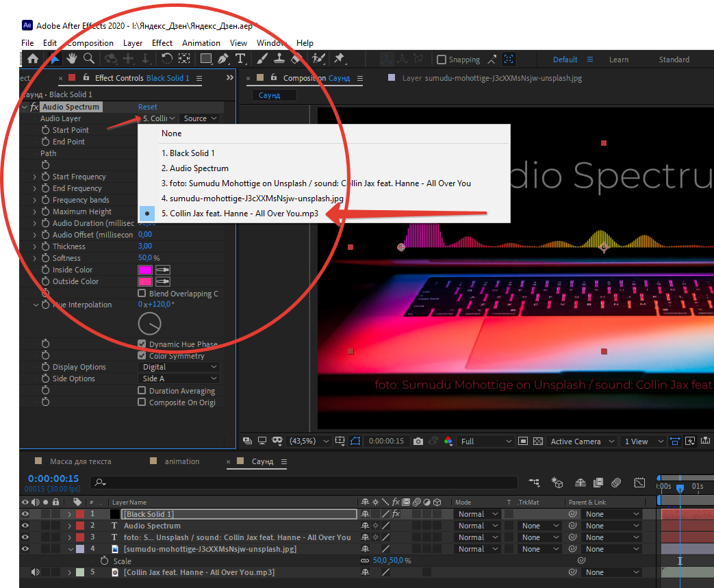This screenshot has width=714, height=588.
Task: Select the Default workspace
Action: (x=565, y=60)
